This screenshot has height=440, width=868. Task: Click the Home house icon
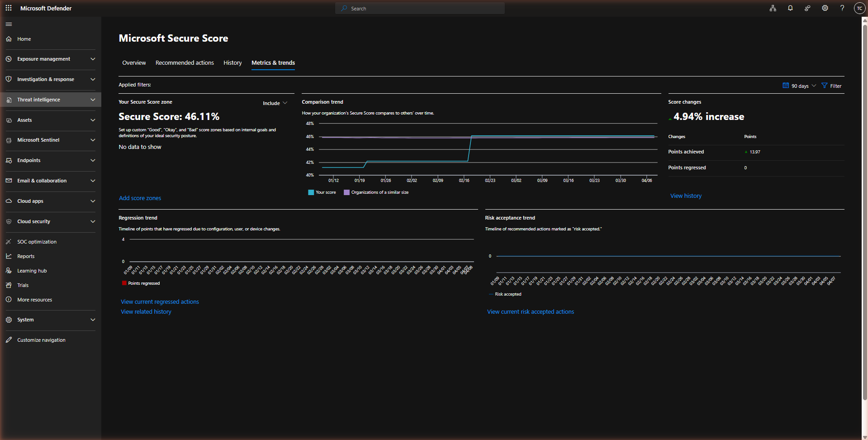9,39
